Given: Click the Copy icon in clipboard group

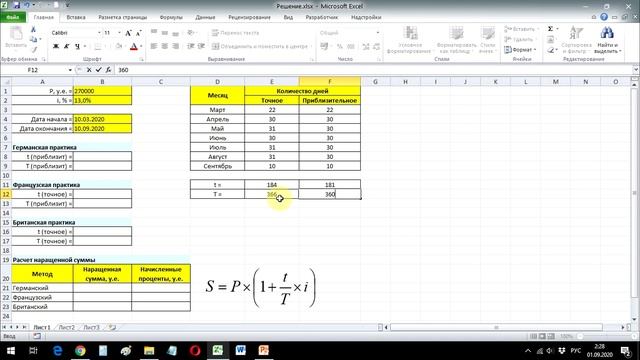Looking at the screenshot, I should (x=33, y=39).
